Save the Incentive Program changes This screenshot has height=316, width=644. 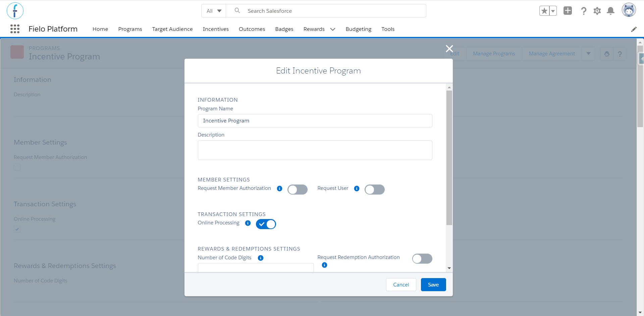pyautogui.click(x=433, y=285)
